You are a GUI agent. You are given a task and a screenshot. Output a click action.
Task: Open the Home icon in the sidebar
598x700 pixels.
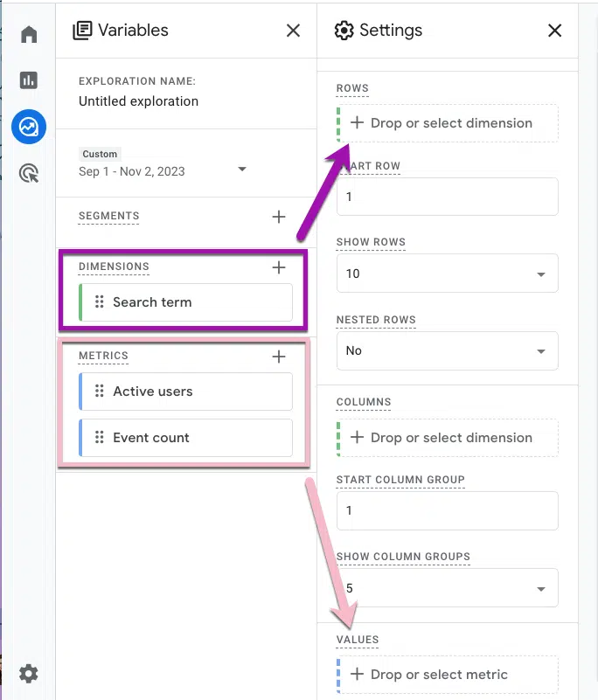29,34
